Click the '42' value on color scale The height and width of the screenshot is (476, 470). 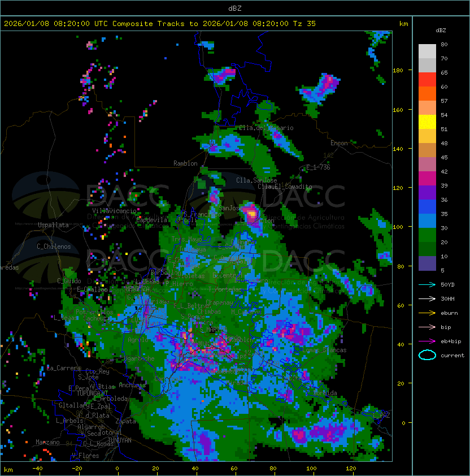[x=444, y=171]
